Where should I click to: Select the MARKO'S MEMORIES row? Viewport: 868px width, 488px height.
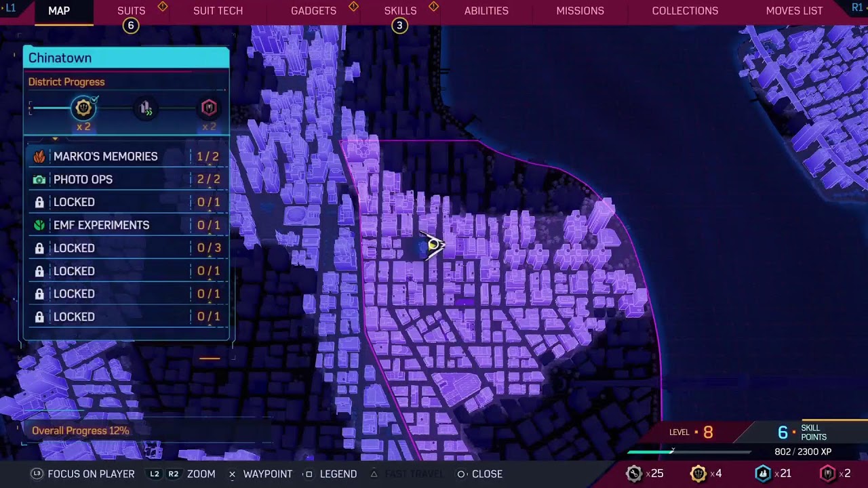[x=127, y=157]
